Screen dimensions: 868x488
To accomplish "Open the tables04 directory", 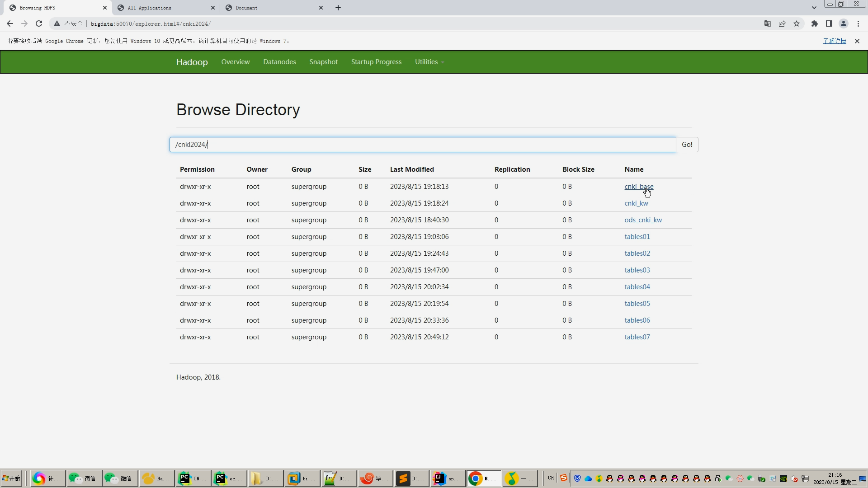I will coord(637,287).
